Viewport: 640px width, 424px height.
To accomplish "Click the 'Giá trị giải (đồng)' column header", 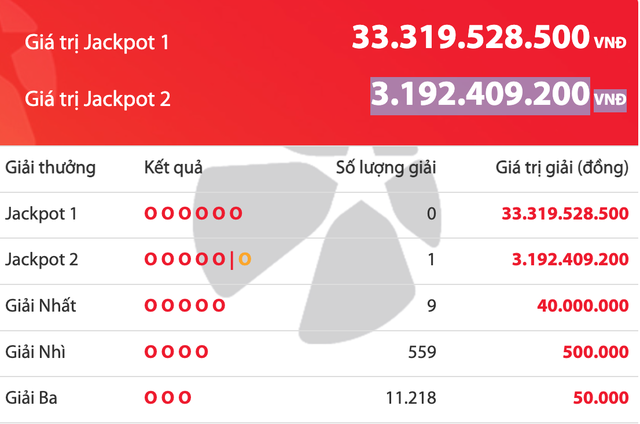I will 562,167.
